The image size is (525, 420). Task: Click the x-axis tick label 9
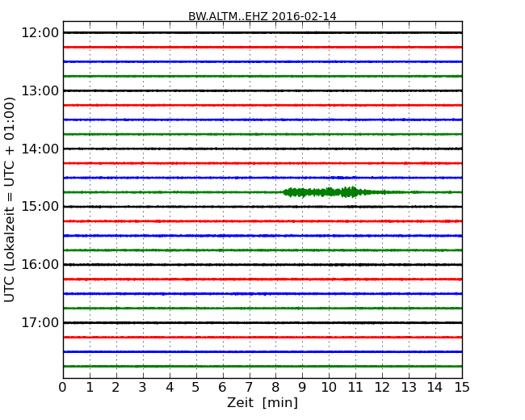click(x=302, y=388)
